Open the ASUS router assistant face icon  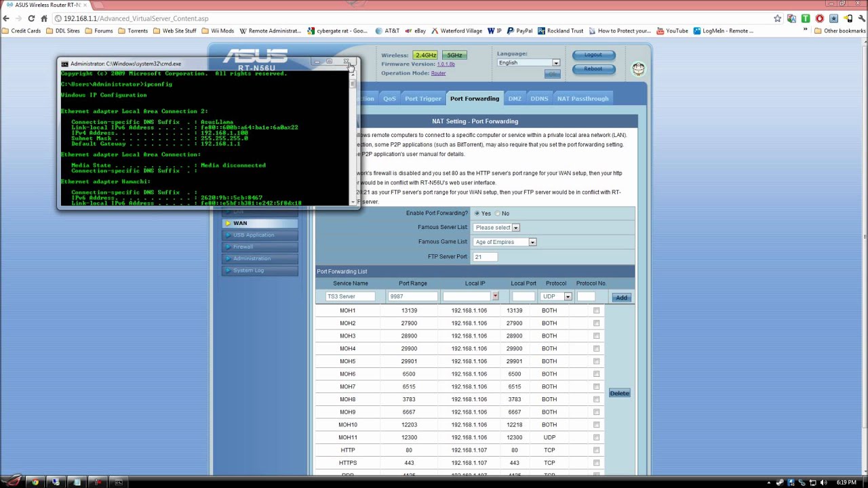638,68
